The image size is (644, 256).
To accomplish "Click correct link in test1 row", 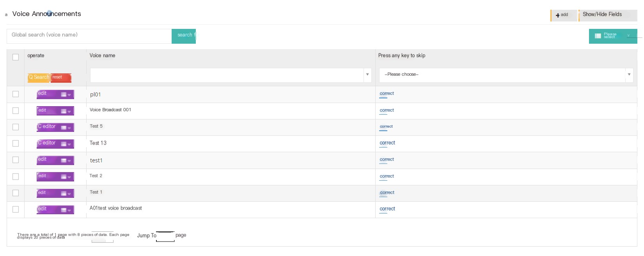I will pyautogui.click(x=387, y=160).
